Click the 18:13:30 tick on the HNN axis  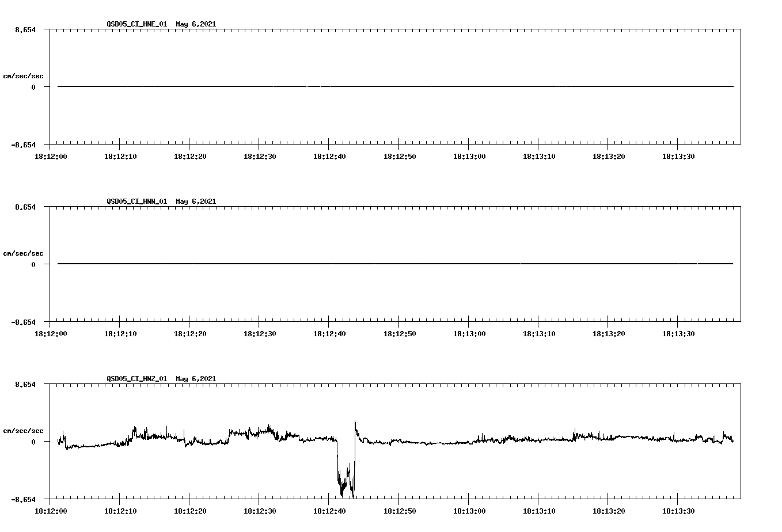[679, 333]
